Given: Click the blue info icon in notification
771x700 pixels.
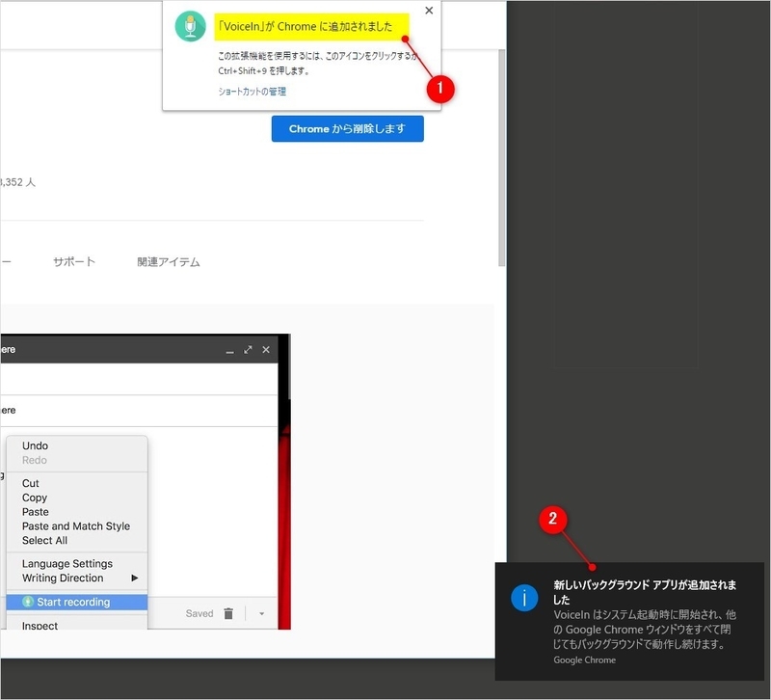Looking at the screenshot, I should pos(524,598).
